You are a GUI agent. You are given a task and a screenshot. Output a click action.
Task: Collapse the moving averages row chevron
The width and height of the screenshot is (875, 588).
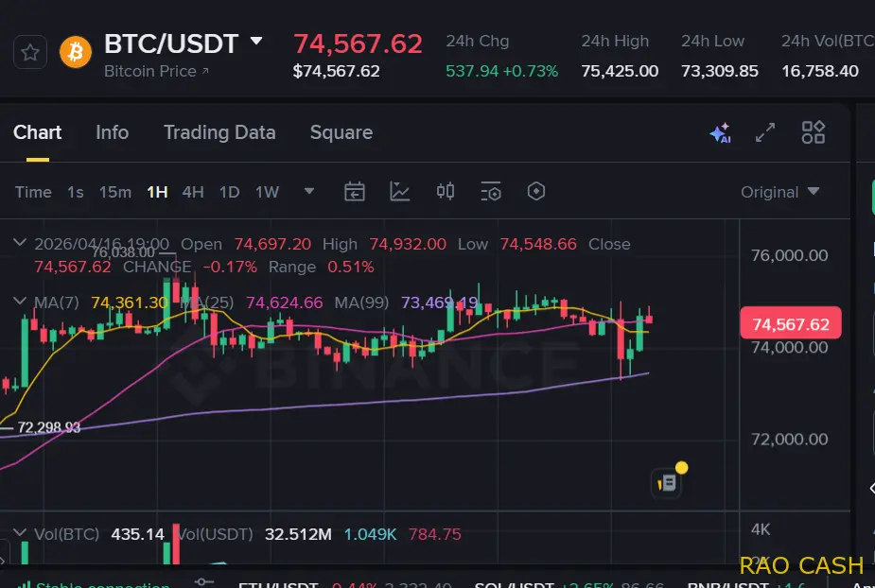20,299
